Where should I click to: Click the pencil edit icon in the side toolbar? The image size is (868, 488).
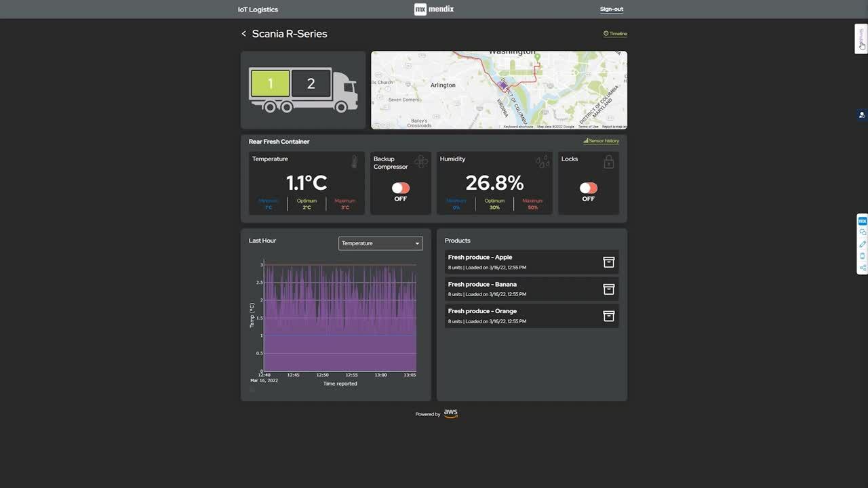pos(863,244)
